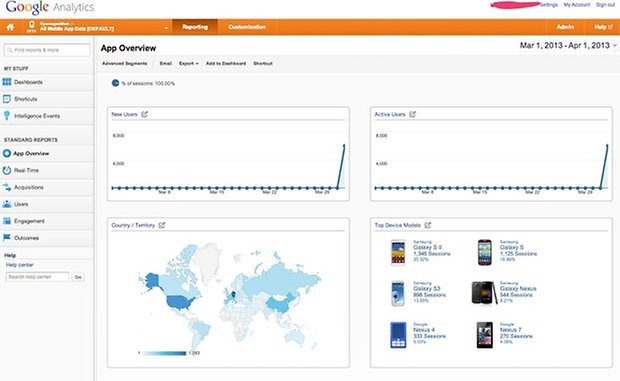Viewport: 620px width, 381px height.
Task: Open Top Device Models report link icon
Action: pos(428,225)
